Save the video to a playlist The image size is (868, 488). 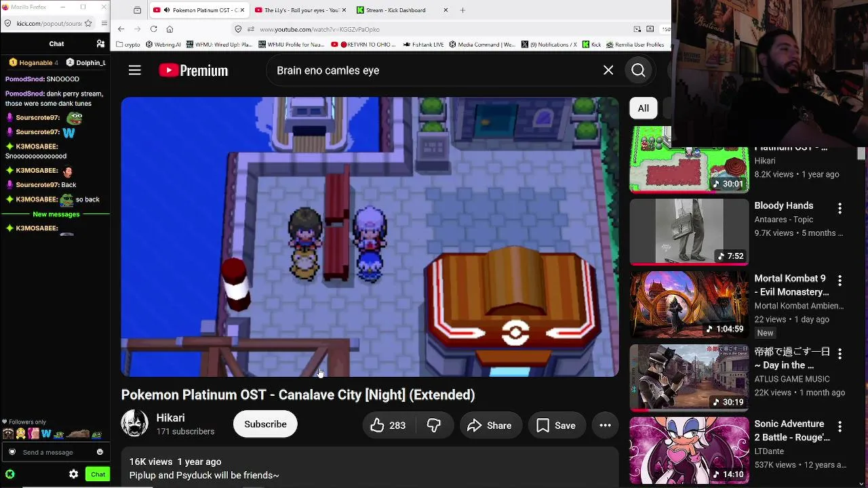556,426
